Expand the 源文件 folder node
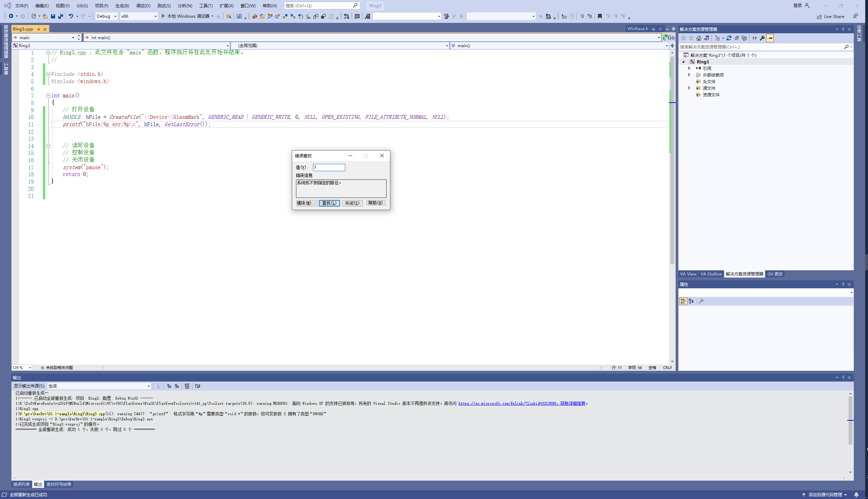Viewport: 868px width, 499px height. (689, 88)
